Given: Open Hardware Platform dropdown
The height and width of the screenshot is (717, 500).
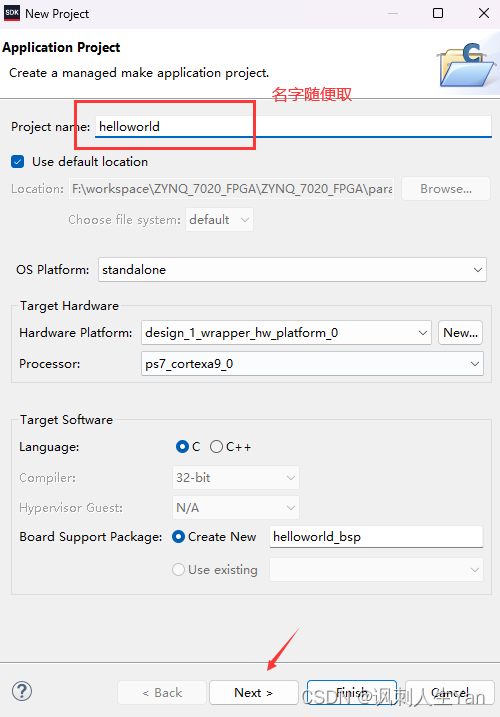Looking at the screenshot, I should click(286, 332).
